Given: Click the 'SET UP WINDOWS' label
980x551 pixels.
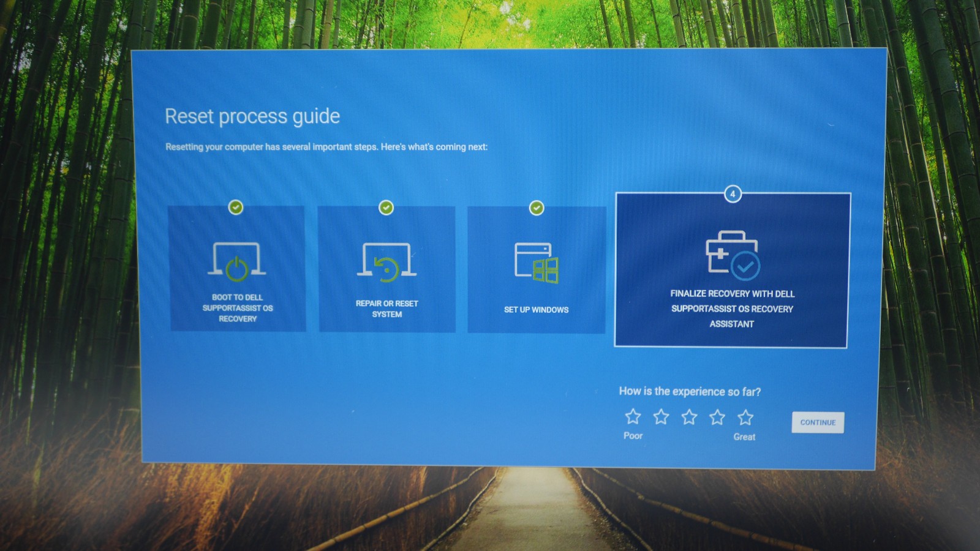Looking at the screenshot, I should pyautogui.click(x=537, y=310).
